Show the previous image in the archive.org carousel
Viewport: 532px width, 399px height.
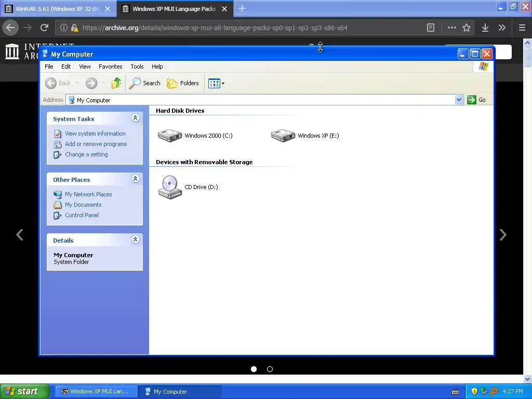(20, 235)
